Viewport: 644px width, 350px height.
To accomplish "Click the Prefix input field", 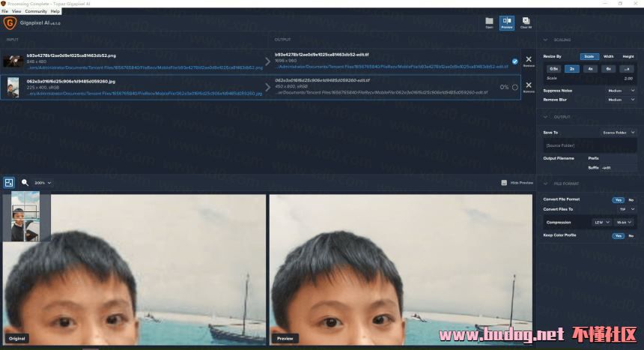I will pyautogui.click(x=619, y=158).
